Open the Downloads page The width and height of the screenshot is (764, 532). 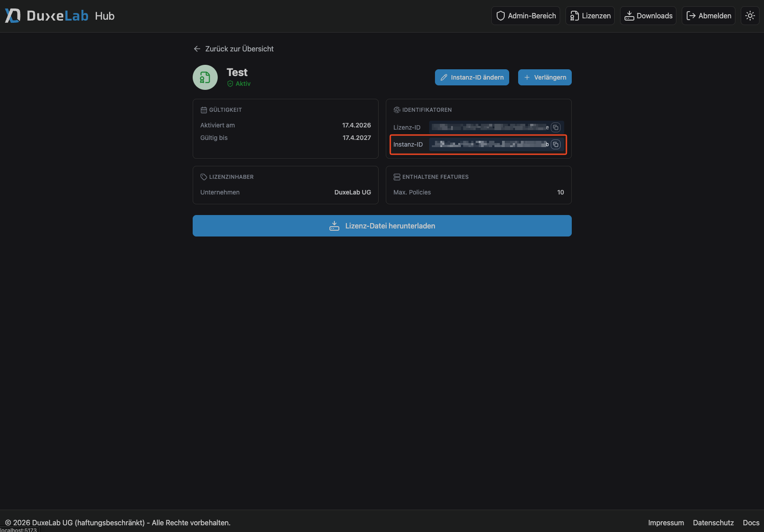(648, 16)
